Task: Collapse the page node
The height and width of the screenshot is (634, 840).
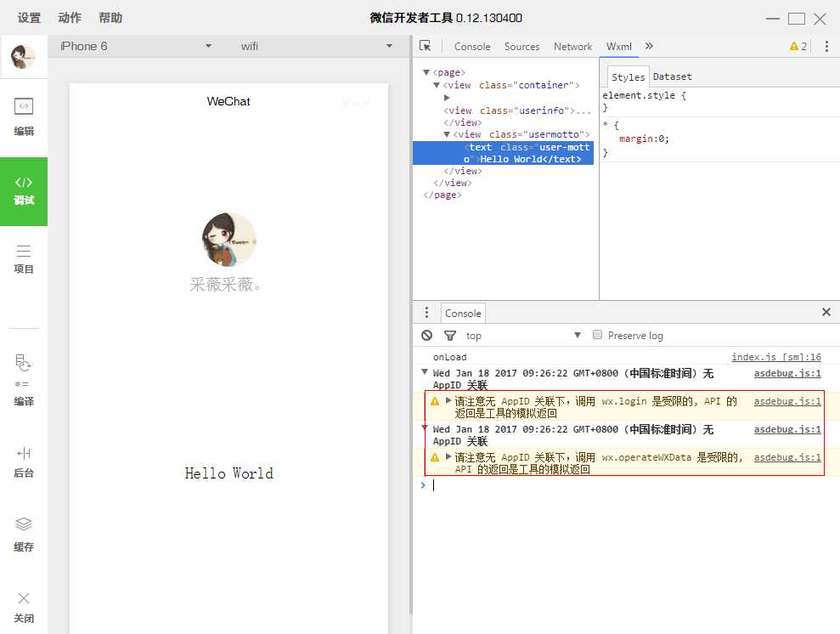Action: [426, 72]
